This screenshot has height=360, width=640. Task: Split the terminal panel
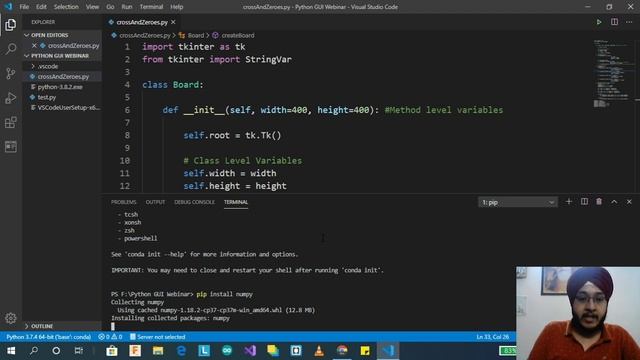[x=584, y=202]
